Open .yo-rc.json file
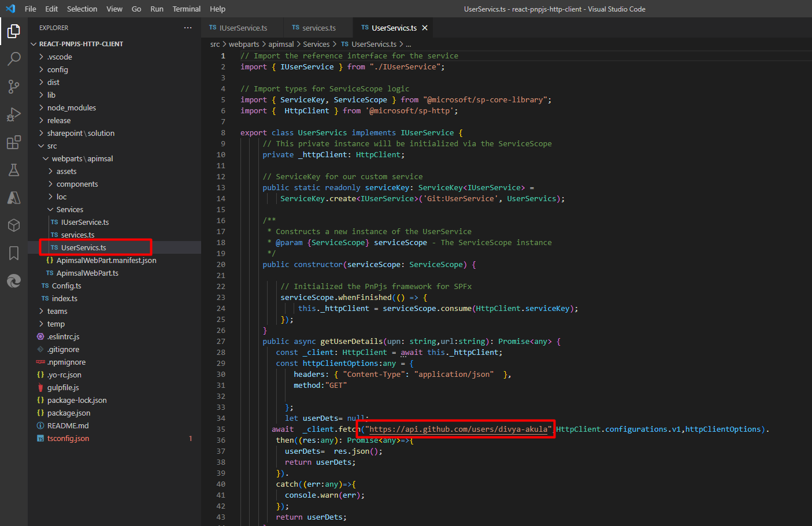This screenshot has width=812, height=526. [x=114, y=375]
